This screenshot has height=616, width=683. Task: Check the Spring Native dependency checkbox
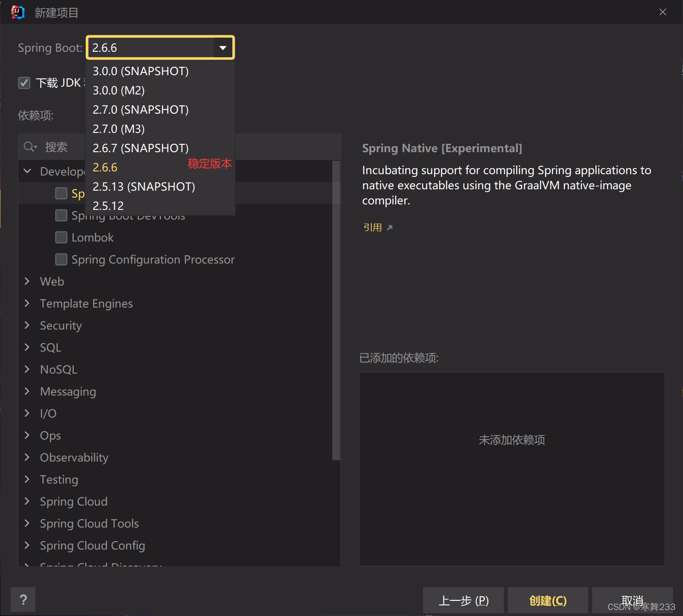(x=61, y=193)
